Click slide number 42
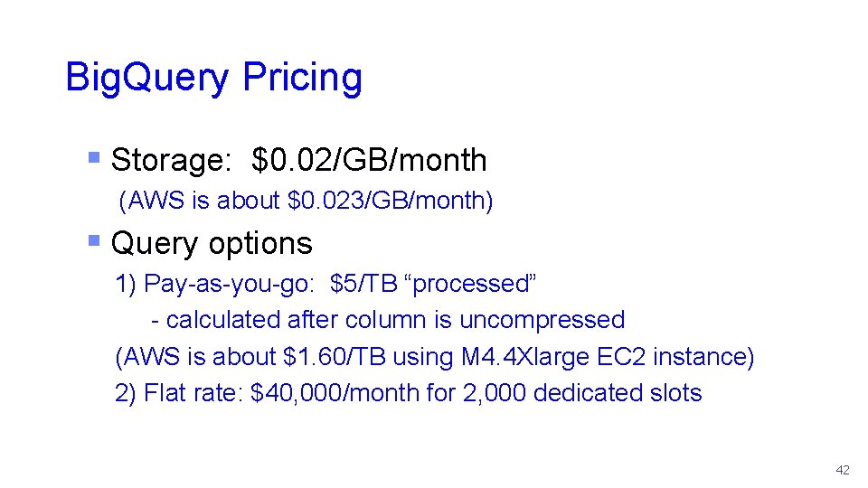The width and height of the screenshot is (868, 488). pyautogui.click(x=843, y=470)
